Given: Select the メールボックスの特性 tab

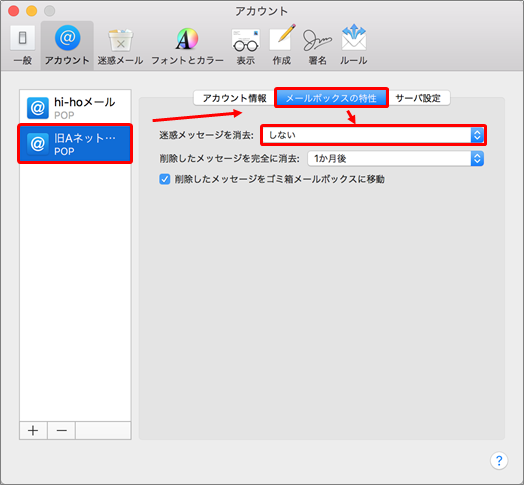Looking at the screenshot, I should click(331, 98).
